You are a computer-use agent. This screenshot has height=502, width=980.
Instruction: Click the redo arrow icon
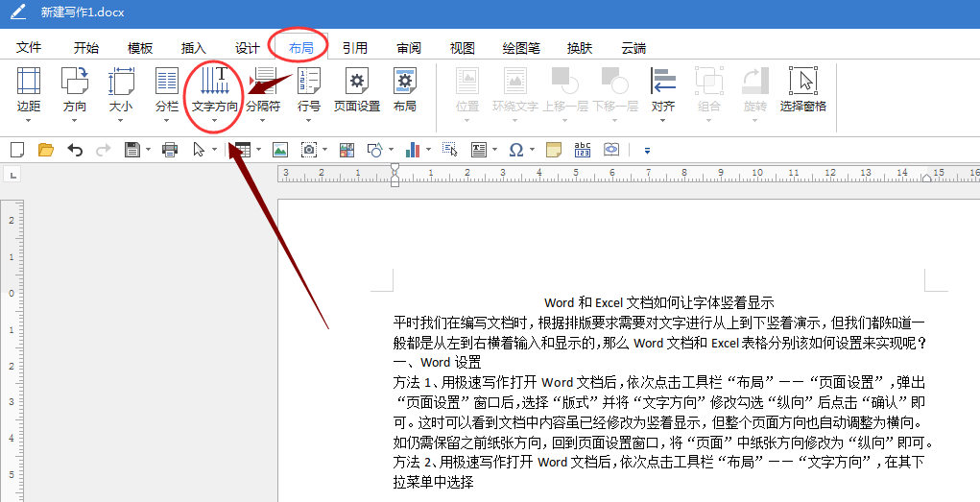[x=103, y=150]
